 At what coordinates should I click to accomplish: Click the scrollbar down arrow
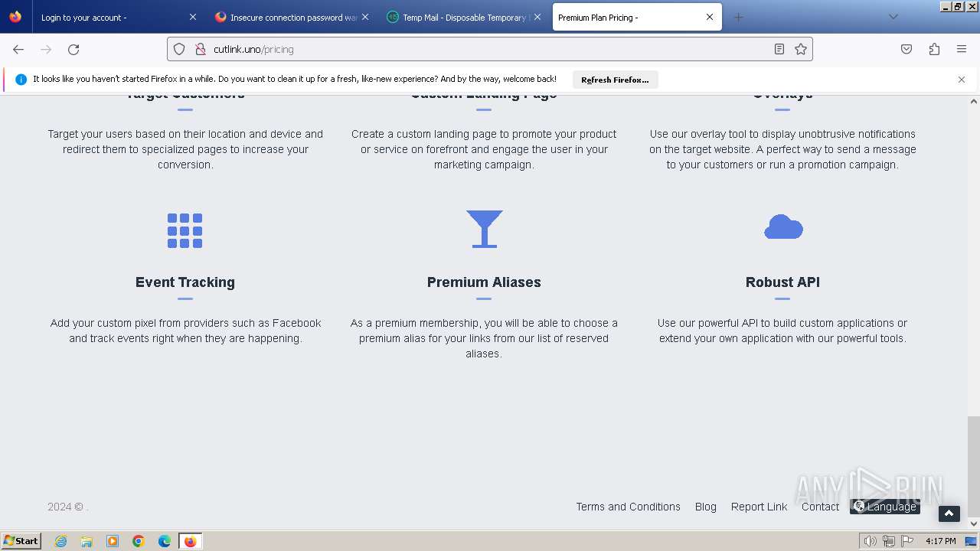click(974, 524)
